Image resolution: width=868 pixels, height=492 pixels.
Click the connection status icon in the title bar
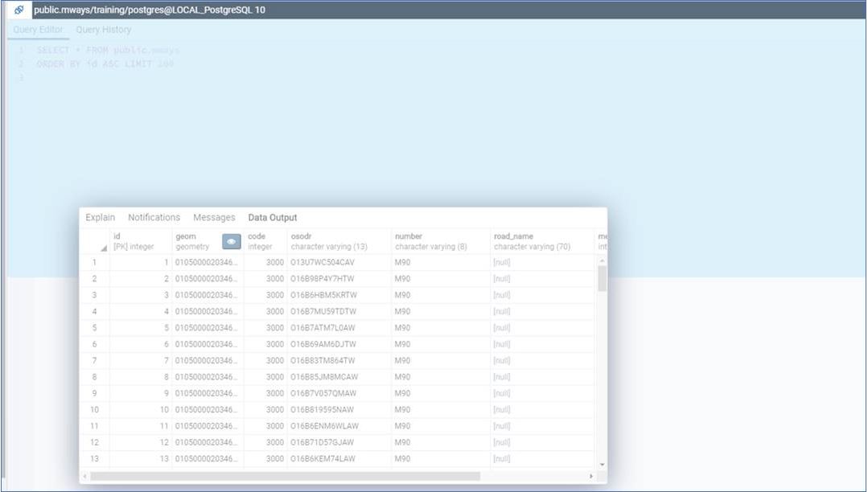19,10
